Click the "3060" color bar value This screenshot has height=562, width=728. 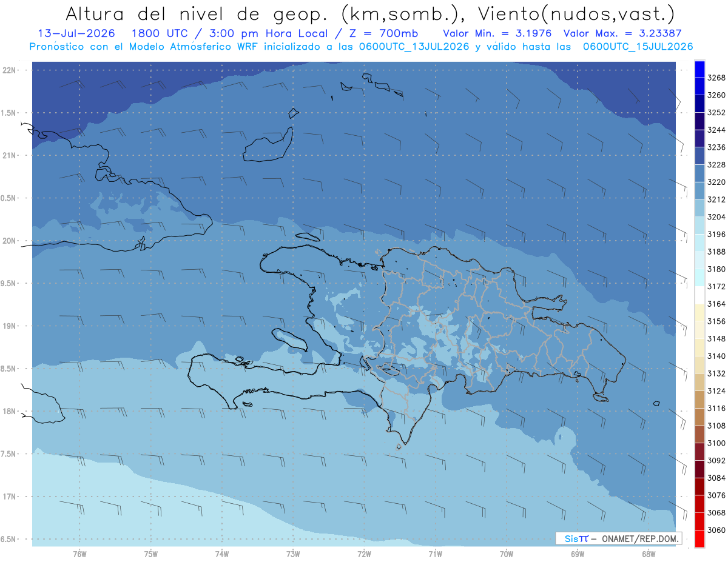[716, 530]
